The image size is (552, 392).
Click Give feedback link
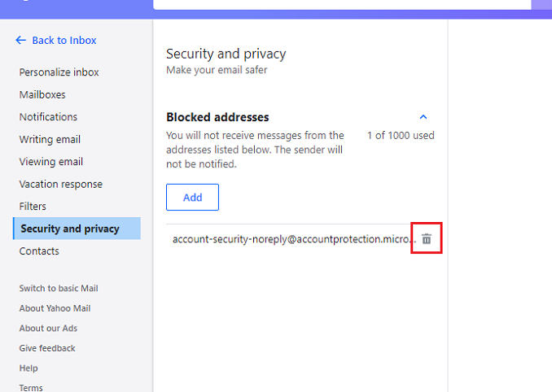[x=47, y=348]
